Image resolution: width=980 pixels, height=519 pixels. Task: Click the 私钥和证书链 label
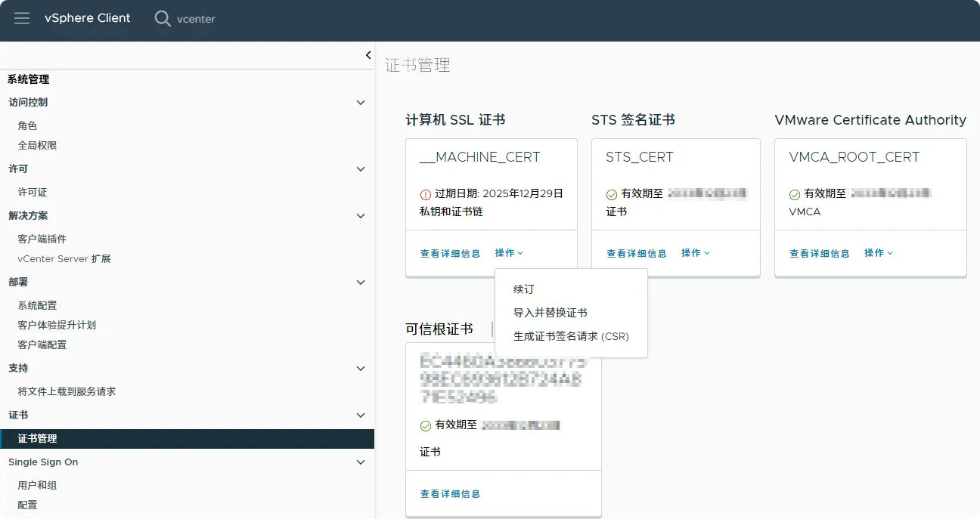(x=451, y=212)
